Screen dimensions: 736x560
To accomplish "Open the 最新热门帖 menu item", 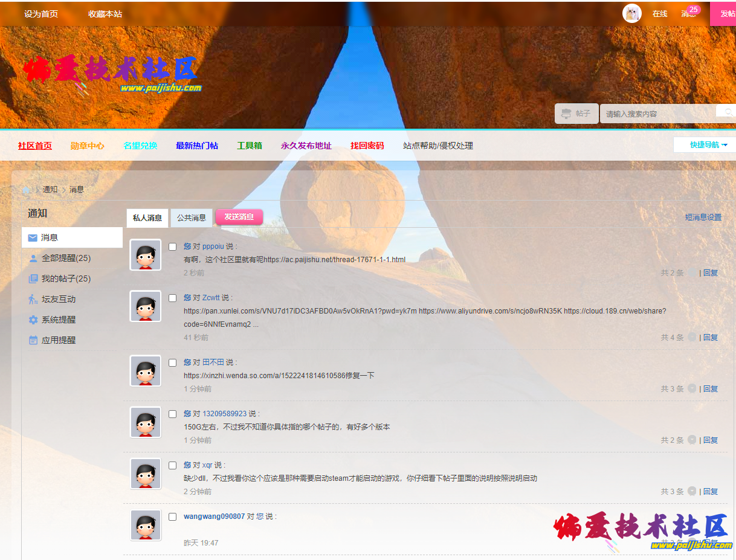I will [x=197, y=145].
